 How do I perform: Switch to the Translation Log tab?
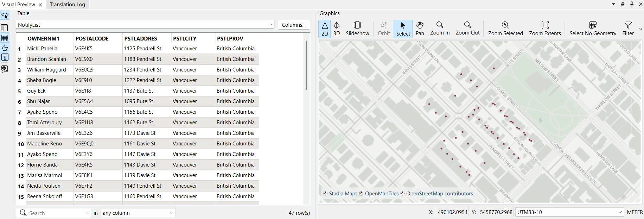coord(68,5)
